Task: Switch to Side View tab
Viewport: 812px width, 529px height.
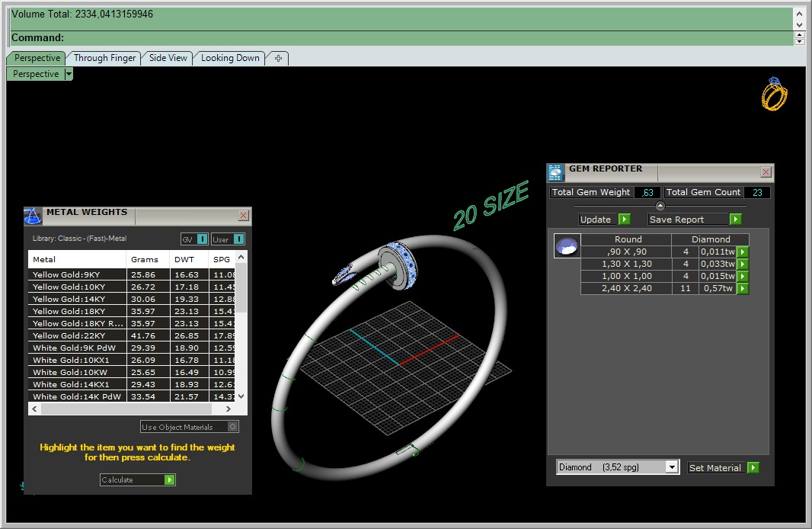Action: pyautogui.click(x=168, y=58)
